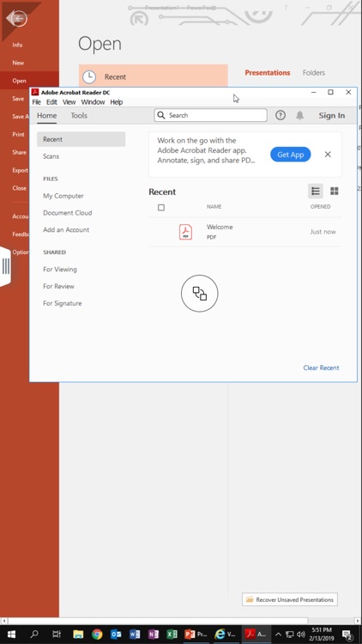Switch to the Tools tab in Acrobat
362x644 pixels.
pyautogui.click(x=79, y=115)
